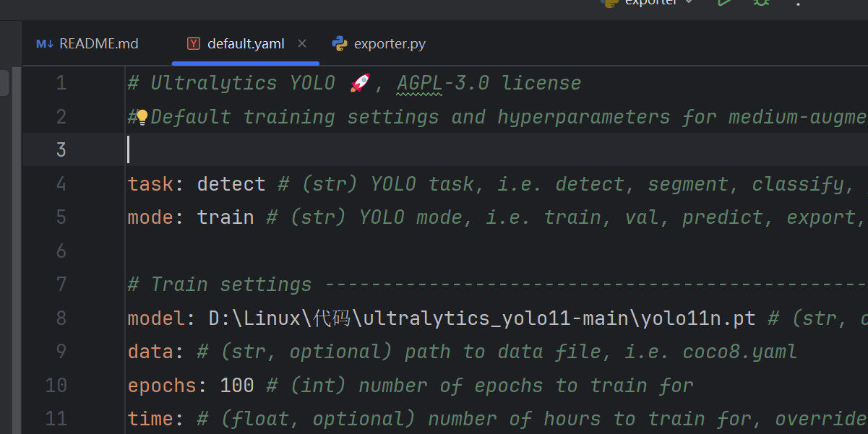868x434 pixels.
Task: Click line number 4 in the gutter
Action: (61, 183)
